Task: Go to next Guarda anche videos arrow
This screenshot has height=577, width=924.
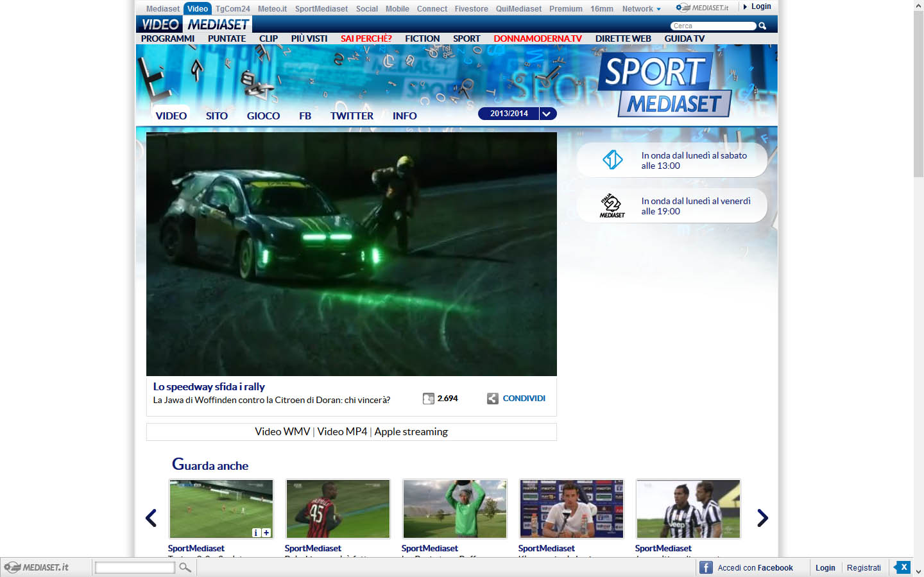Action: click(762, 517)
